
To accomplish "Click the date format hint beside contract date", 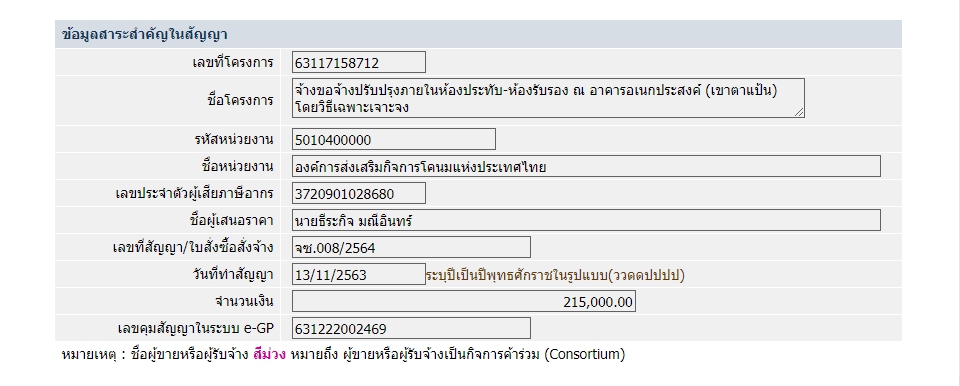I will click(x=555, y=275).
